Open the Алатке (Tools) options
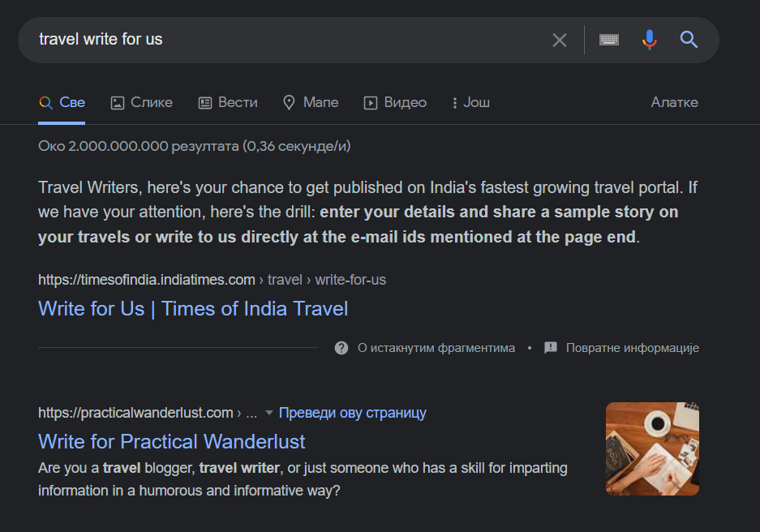Image resolution: width=760 pixels, height=532 pixels. (x=674, y=102)
